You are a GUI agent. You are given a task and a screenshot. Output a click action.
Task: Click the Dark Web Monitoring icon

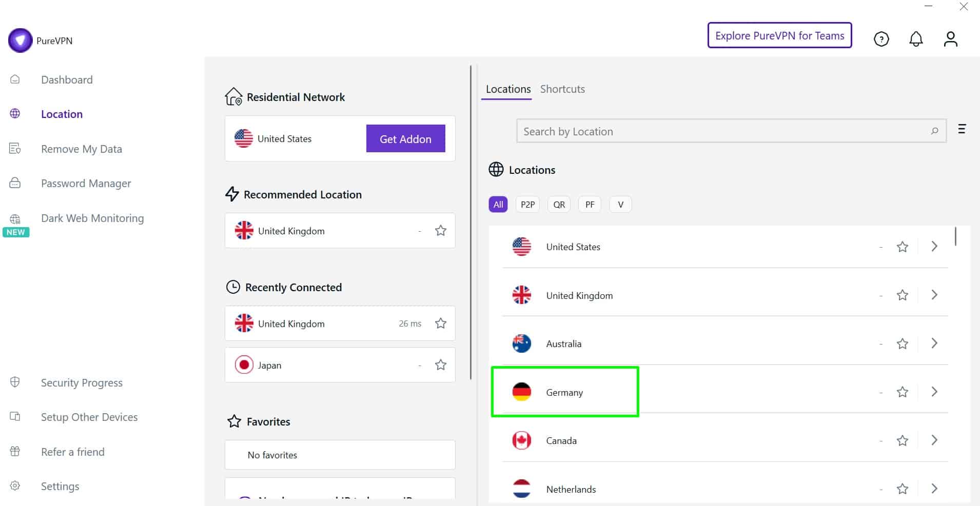click(x=15, y=219)
